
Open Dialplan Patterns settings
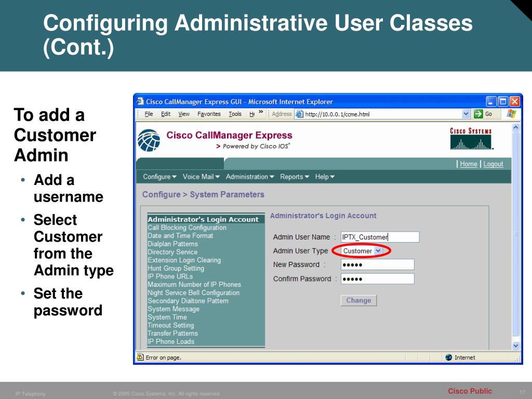pos(172,244)
